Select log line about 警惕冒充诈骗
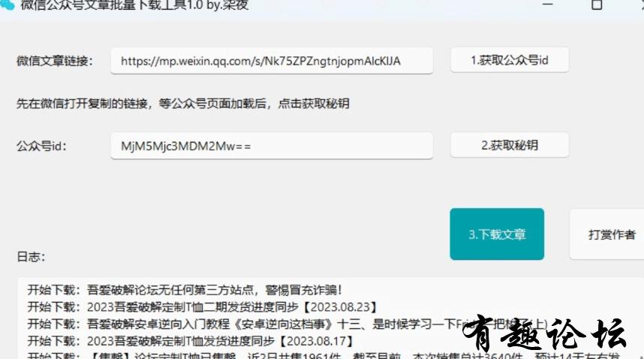The width and height of the screenshot is (644, 359). (x=185, y=290)
